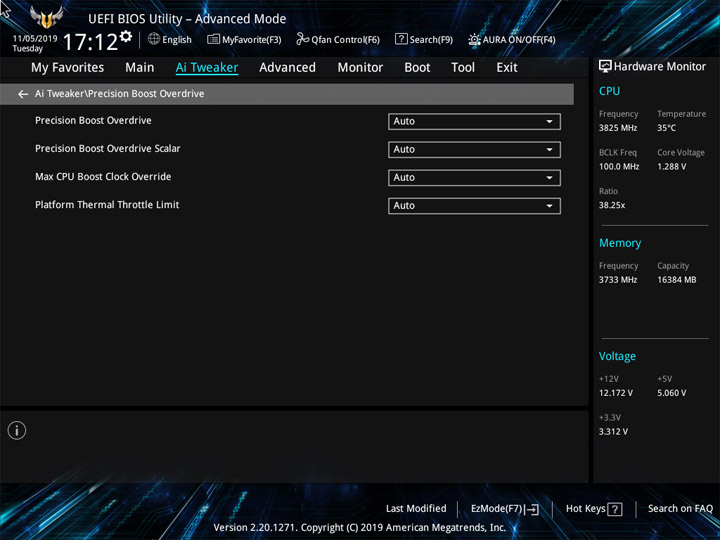Click the CPU section heading

(x=609, y=91)
